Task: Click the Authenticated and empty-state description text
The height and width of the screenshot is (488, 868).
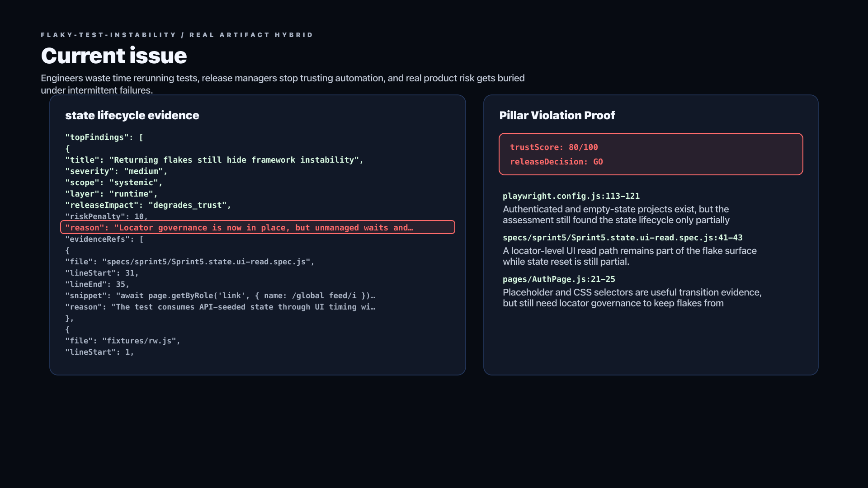Action: point(616,215)
